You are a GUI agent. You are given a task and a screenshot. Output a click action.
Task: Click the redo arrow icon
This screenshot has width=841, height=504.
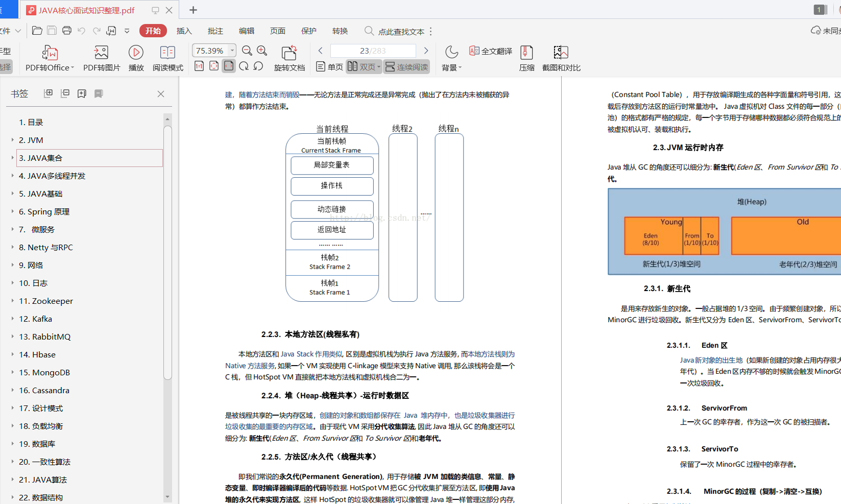97,31
